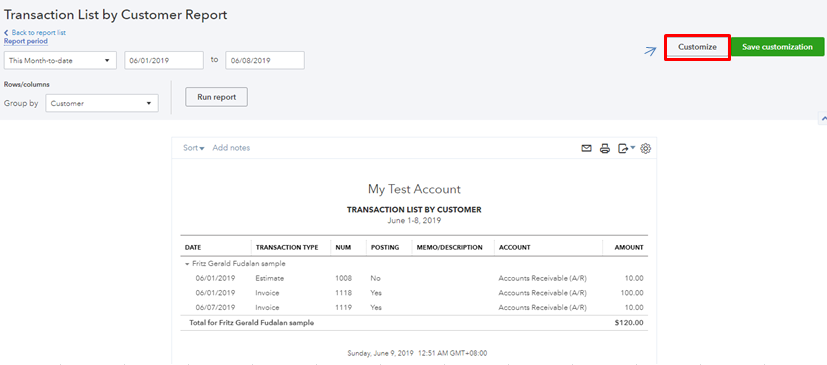Viewport: 827px width, 365px height.
Task: Click Save customization button
Action: point(777,47)
